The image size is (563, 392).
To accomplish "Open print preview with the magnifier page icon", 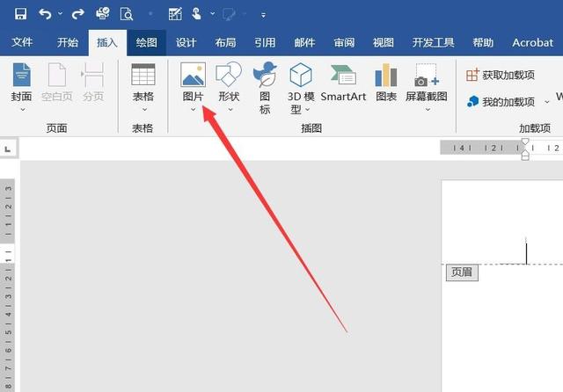I will [x=126, y=14].
